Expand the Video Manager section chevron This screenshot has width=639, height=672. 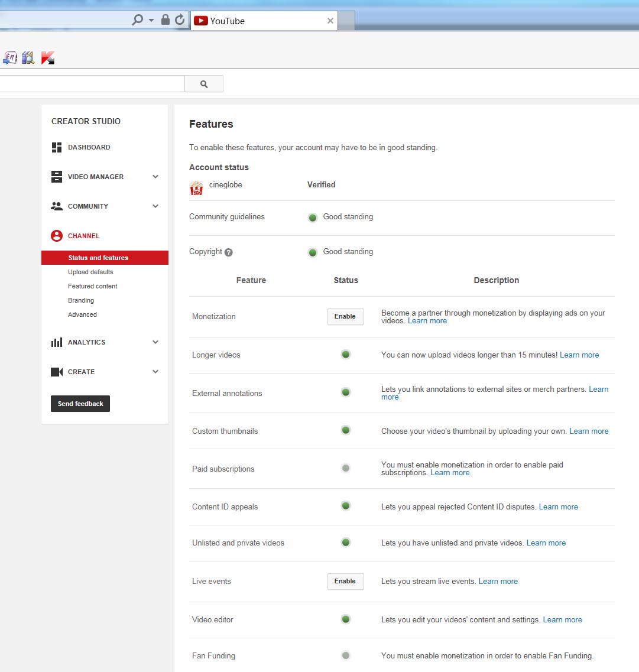tap(155, 177)
